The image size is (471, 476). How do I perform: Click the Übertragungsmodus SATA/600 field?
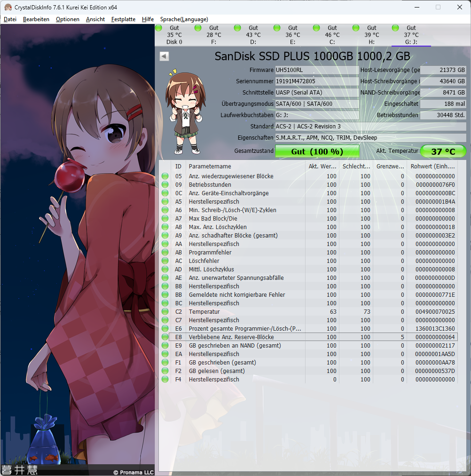coord(317,103)
